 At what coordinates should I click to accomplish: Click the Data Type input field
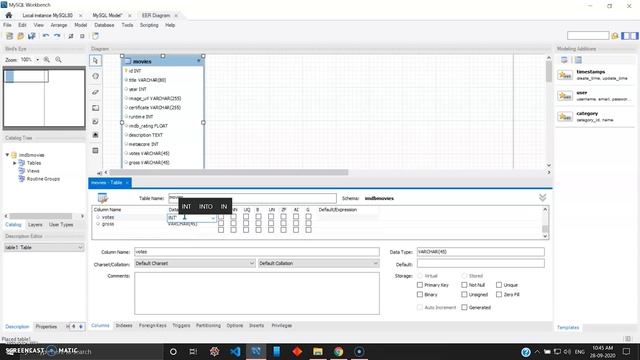(x=480, y=252)
